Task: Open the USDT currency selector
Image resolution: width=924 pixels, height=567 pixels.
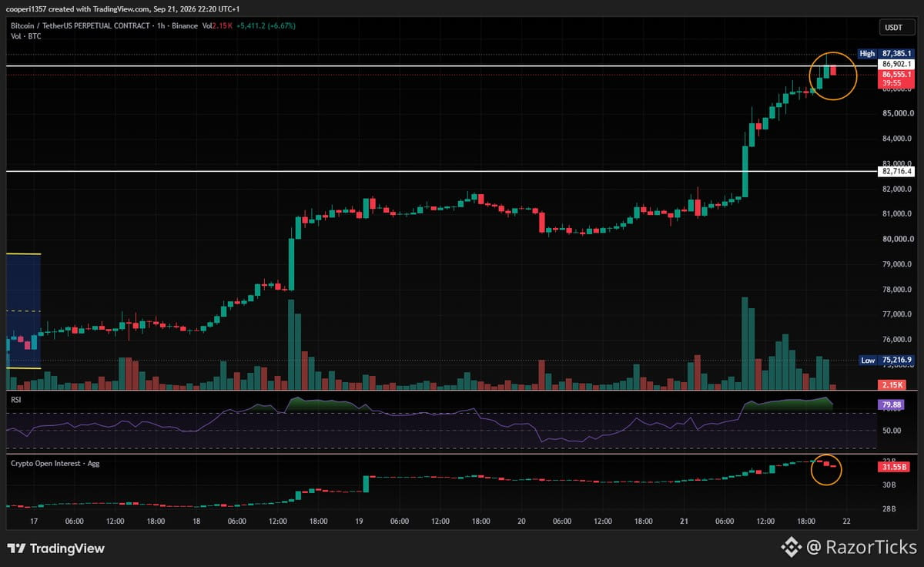Action: [x=893, y=29]
